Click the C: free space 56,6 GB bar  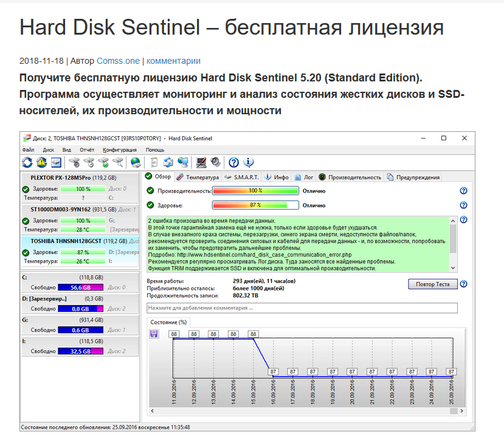(81, 287)
